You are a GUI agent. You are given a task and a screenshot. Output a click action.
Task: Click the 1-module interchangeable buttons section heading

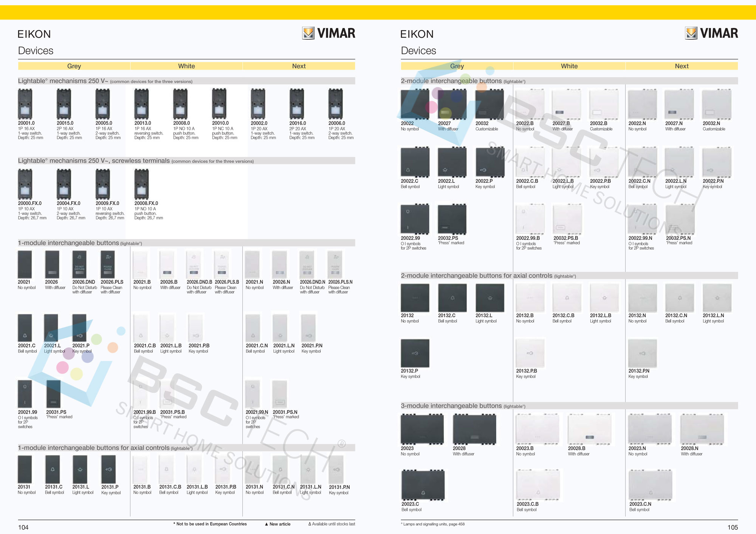click(69, 243)
